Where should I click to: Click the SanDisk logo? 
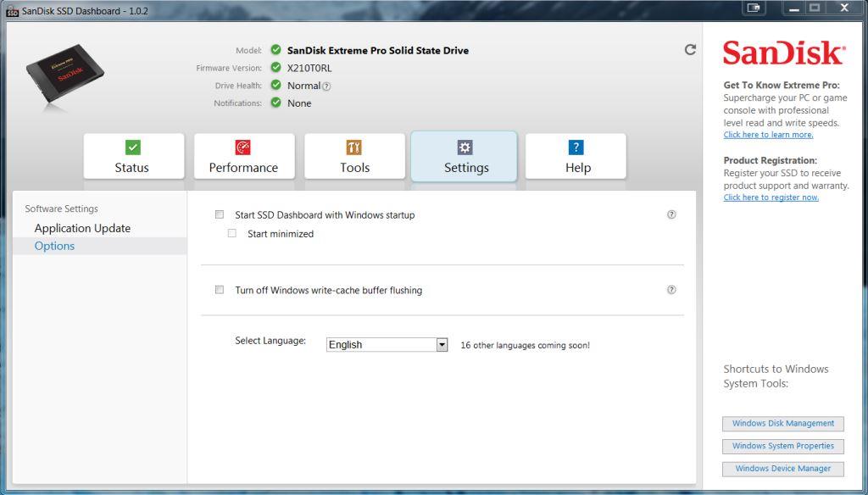pos(784,53)
